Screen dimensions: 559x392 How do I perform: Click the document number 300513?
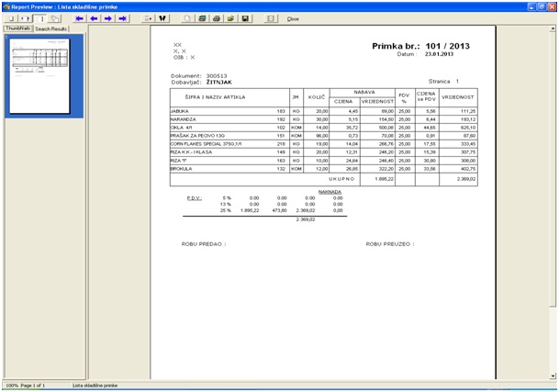click(217, 75)
